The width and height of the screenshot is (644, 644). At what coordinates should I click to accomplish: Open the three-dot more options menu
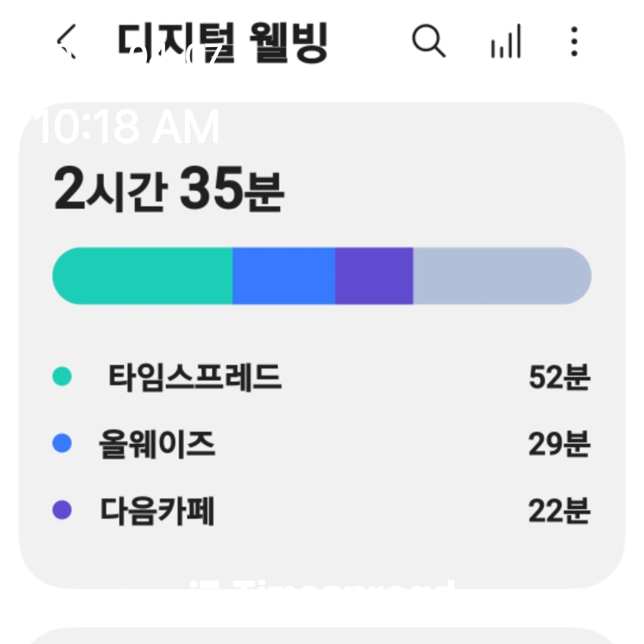click(x=574, y=41)
